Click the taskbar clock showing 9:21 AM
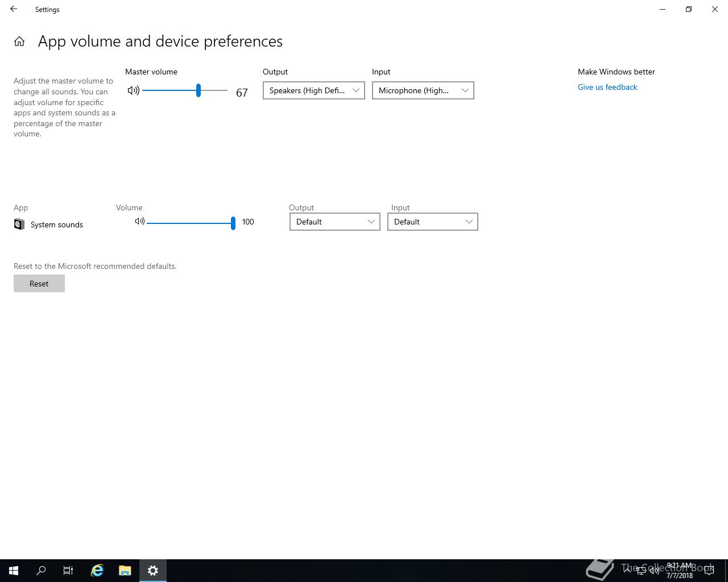Viewport: 728px width, 582px height. tap(680, 571)
